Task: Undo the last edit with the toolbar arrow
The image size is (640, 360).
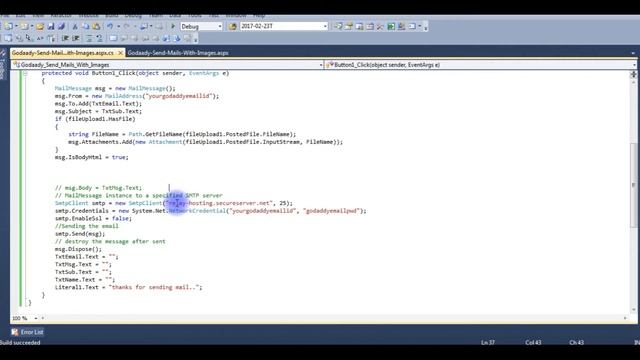Action: [x=110, y=27]
